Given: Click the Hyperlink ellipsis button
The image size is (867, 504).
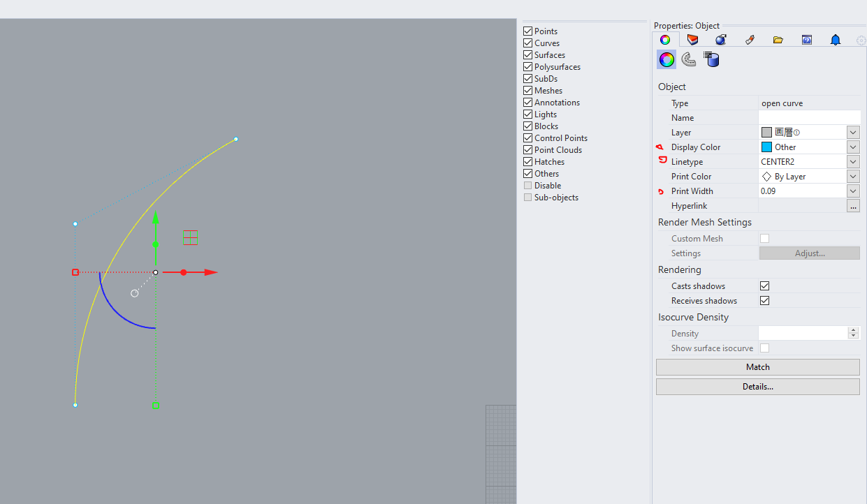Looking at the screenshot, I should (x=853, y=206).
